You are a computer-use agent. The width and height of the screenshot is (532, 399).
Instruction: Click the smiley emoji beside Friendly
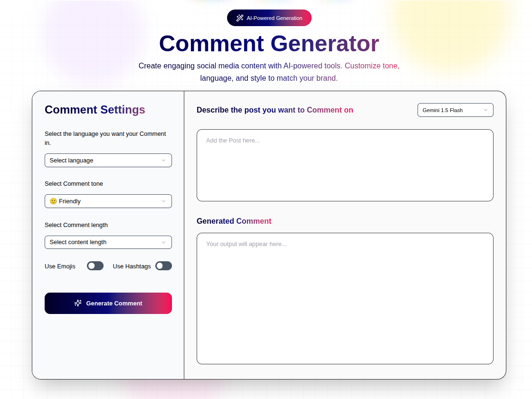(x=53, y=201)
